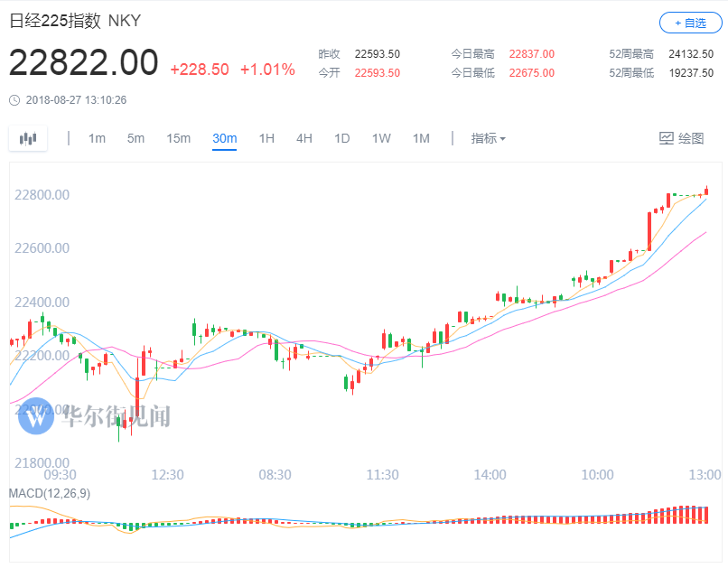
Task: Click the MACD(12,26,9) indicator label
Action: tap(50, 493)
